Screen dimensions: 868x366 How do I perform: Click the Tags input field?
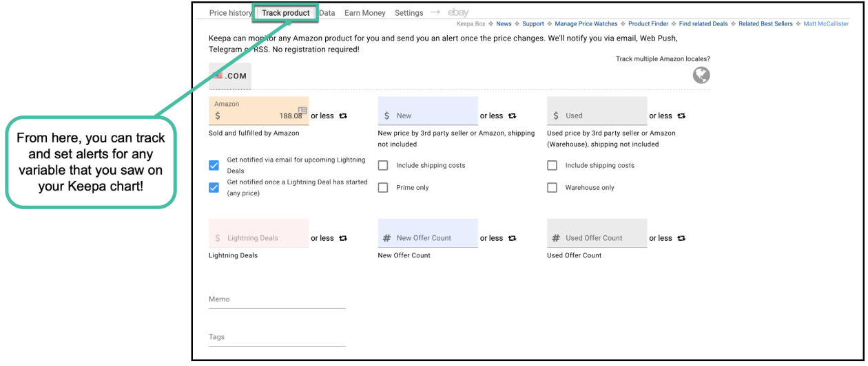277,338
